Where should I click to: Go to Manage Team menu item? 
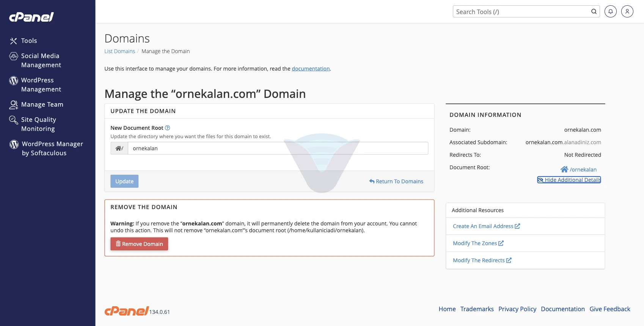pos(42,104)
